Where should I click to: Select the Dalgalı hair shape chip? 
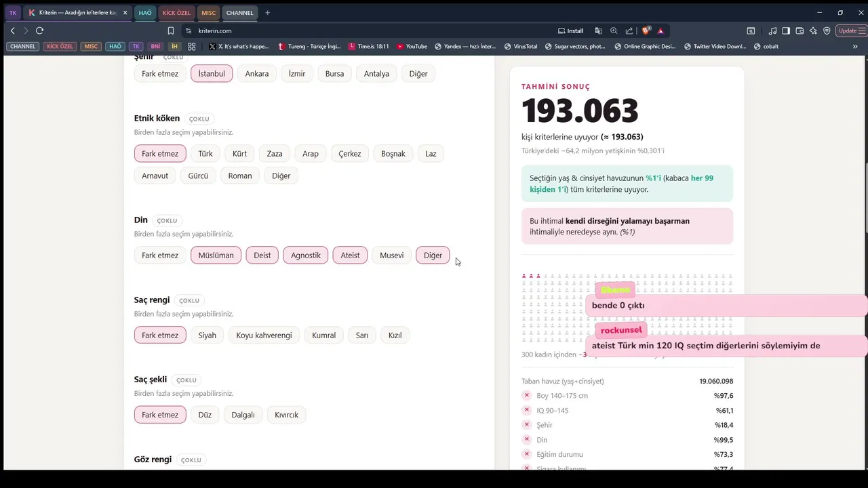[243, 415]
